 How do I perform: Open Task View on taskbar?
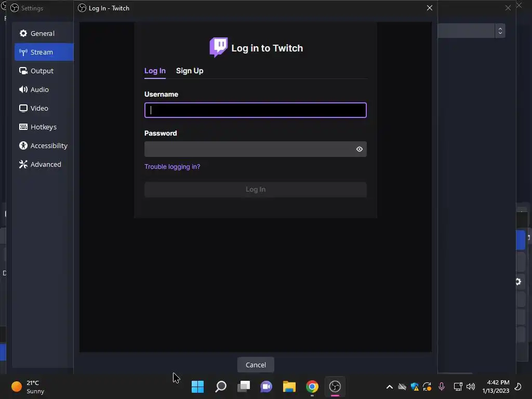(243, 386)
